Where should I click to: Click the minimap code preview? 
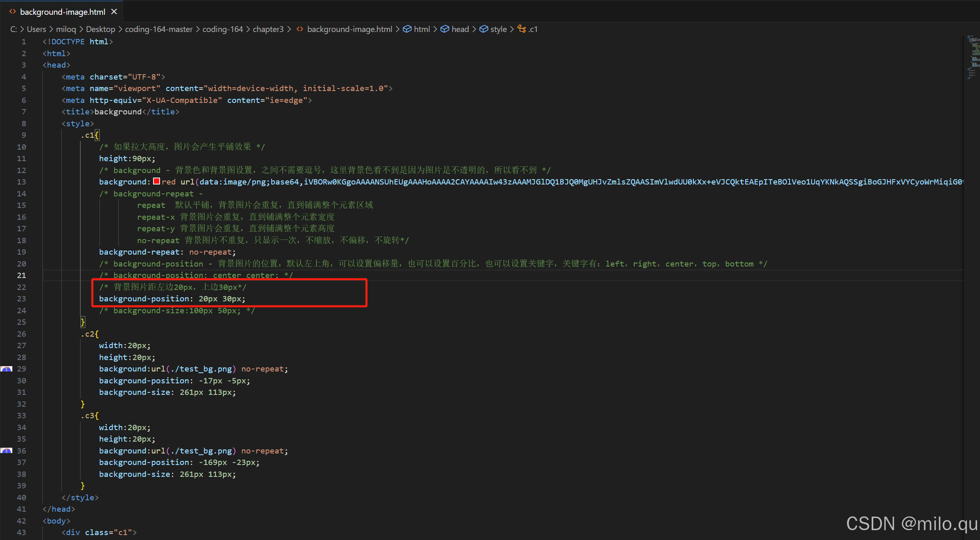(x=973, y=57)
